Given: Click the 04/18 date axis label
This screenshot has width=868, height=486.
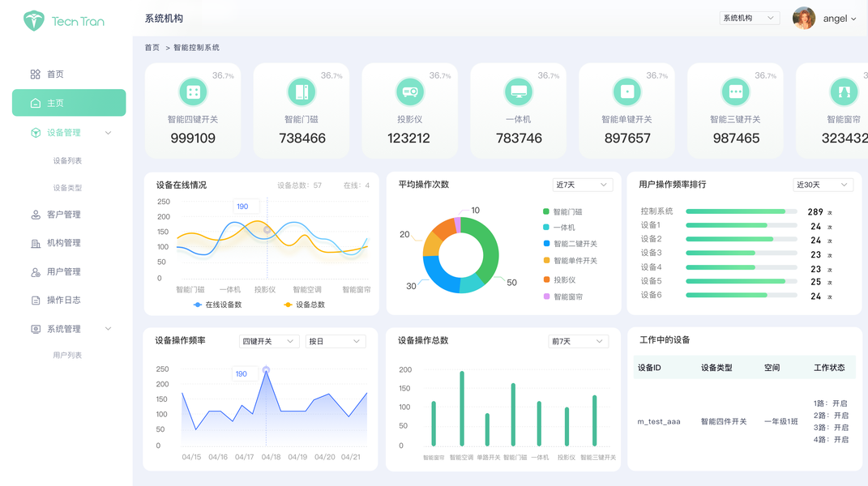Looking at the screenshot, I should click(271, 457).
